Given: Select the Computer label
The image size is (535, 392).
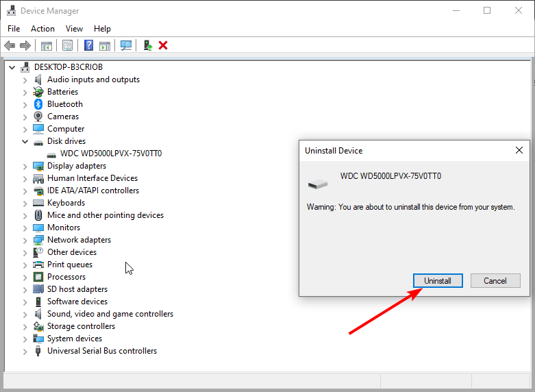Looking at the screenshot, I should [66, 129].
